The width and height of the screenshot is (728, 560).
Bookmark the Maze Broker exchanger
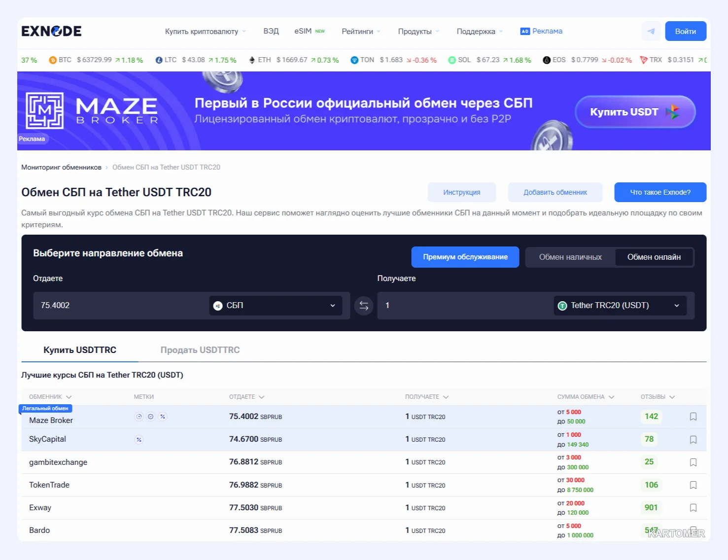point(693,417)
